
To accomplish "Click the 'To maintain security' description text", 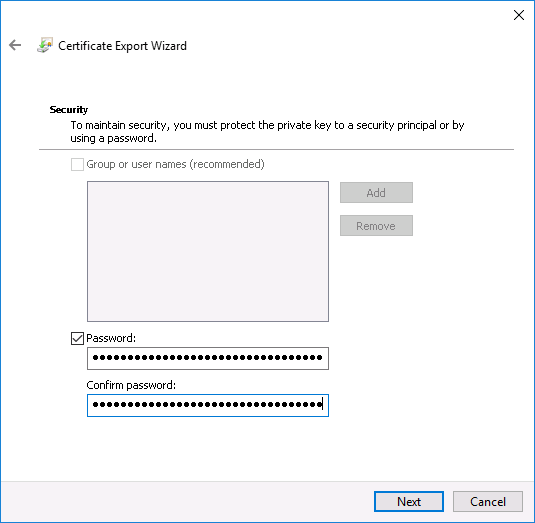I will [x=267, y=132].
